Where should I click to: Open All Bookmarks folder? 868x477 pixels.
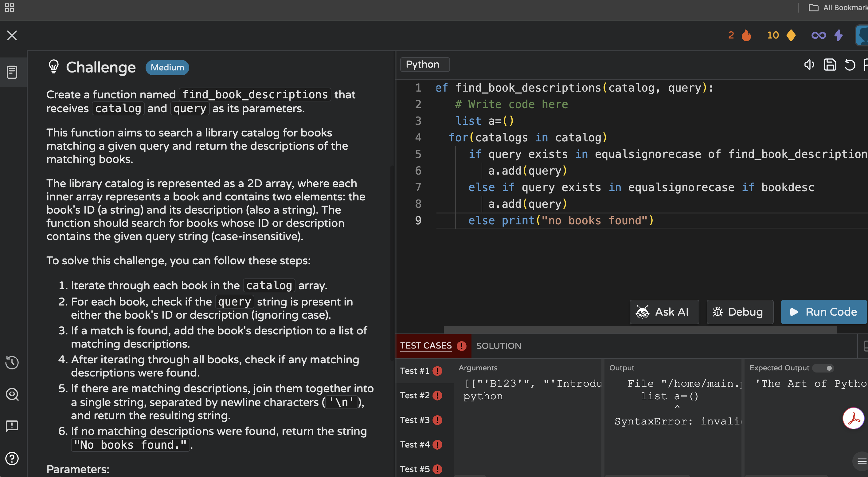(838, 7)
